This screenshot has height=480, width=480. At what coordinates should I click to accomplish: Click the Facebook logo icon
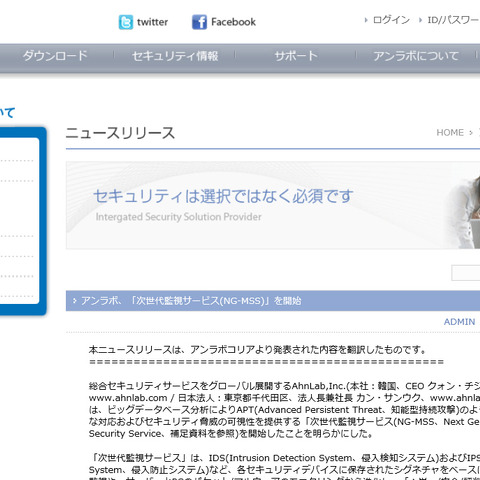(199, 22)
